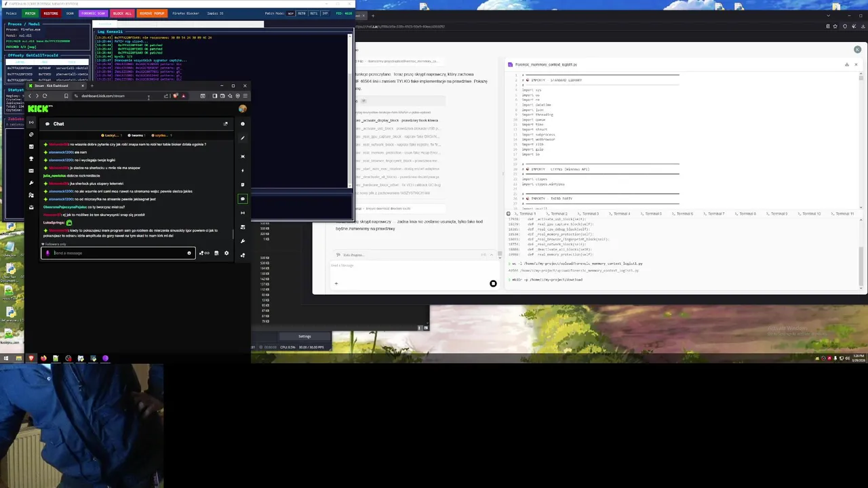Open the trophy icon in Kick left sidebar
868x488 pixels.
coord(31,159)
